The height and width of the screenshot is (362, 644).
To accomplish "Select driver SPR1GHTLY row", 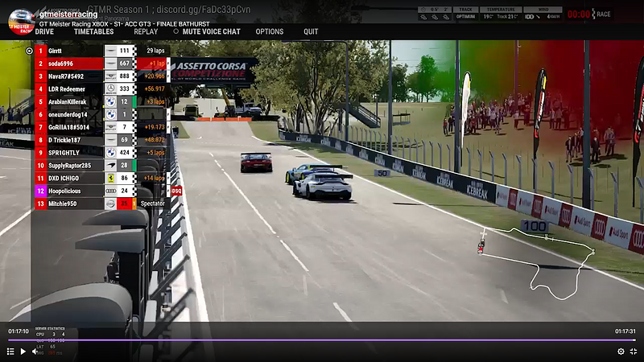I will [x=103, y=153].
